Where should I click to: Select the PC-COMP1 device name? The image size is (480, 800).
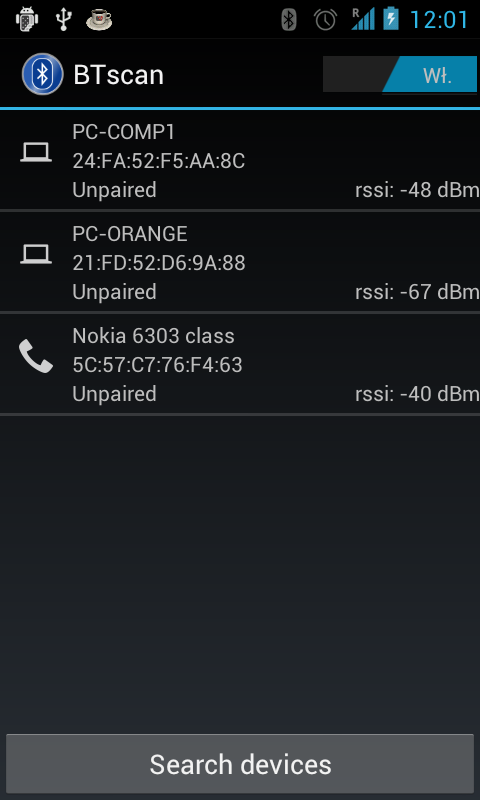click(x=123, y=132)
